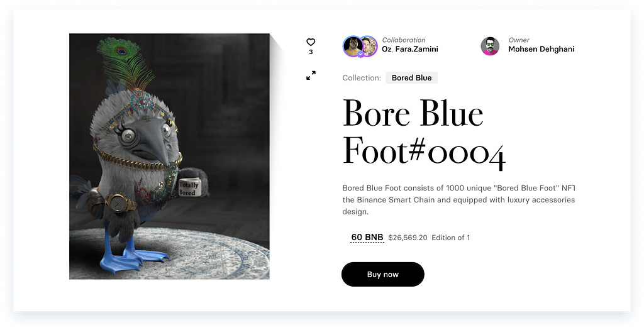The image size is (644, 330).
Task: Open Fara.Zamini profile link
Action: (416, 49)
